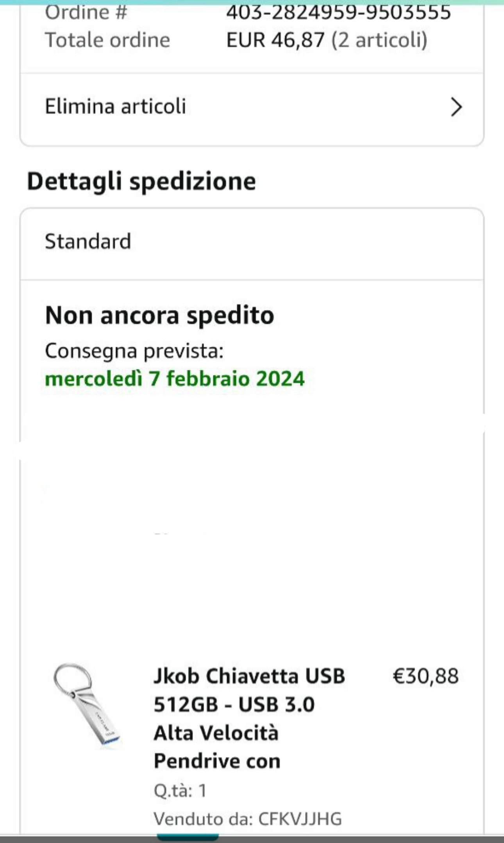Tap the EUR 46,87 order total
504x843 pixels.
275,40
